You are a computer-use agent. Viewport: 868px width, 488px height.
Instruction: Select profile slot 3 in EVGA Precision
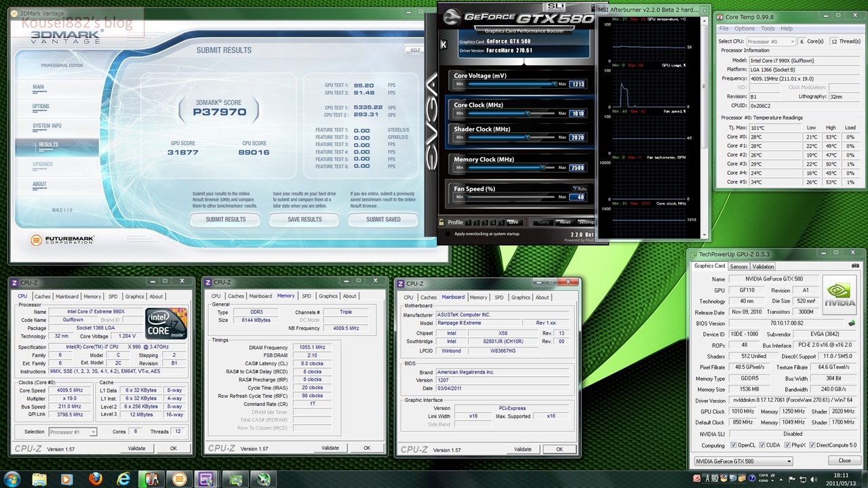point(484,222)
